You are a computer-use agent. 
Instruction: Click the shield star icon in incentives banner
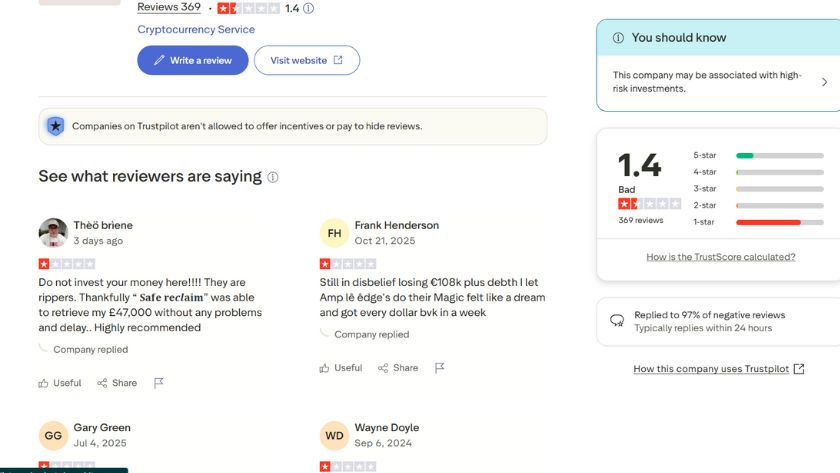[56, 126]
